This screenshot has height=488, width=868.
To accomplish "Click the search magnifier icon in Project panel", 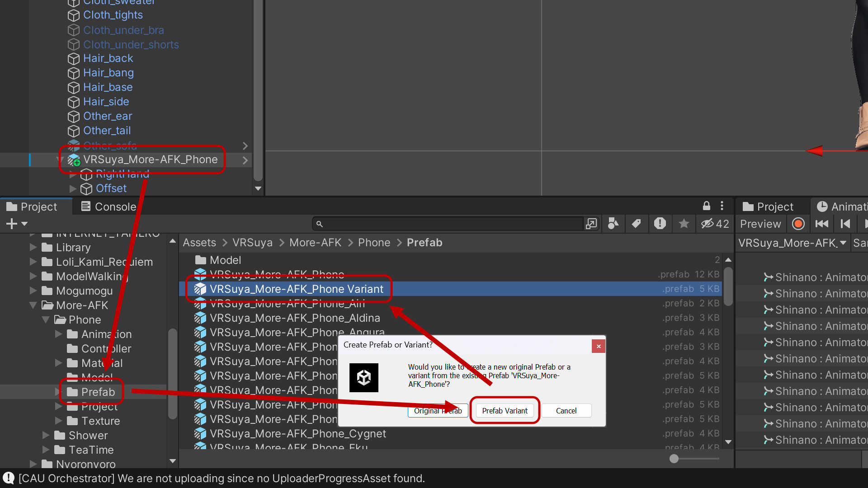I will pos(320,224).
